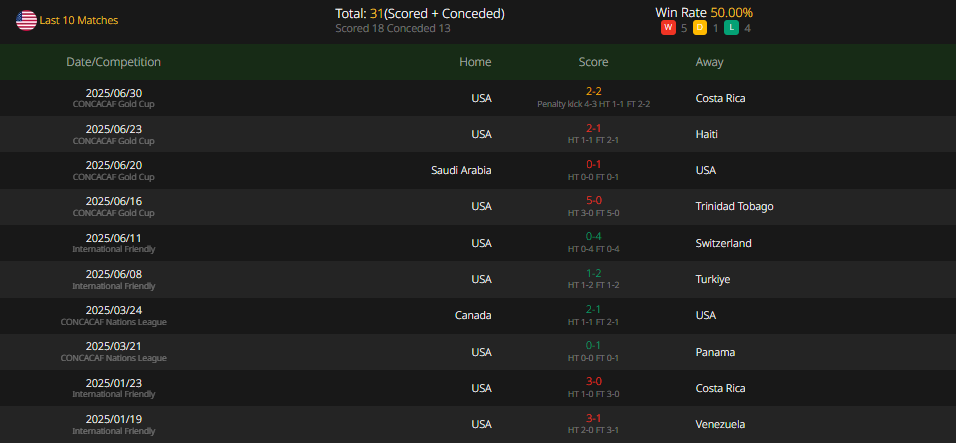Select the Haiti away team

pos(707,134)
